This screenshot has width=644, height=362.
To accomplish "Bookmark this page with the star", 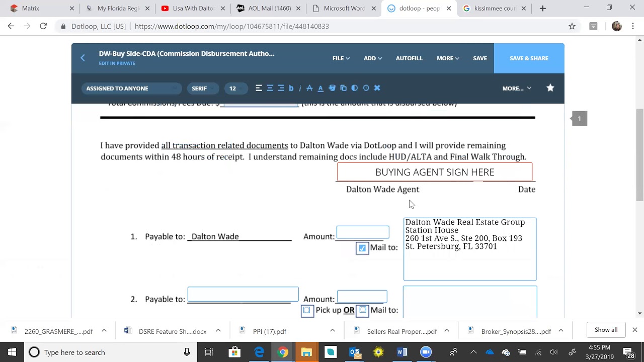I will (572, 26).
